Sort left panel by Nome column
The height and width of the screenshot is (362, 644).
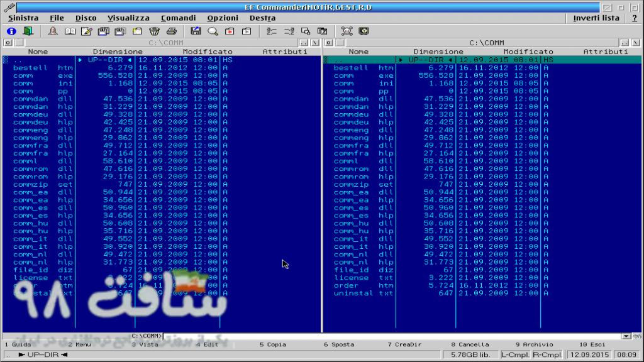[38, 52]
